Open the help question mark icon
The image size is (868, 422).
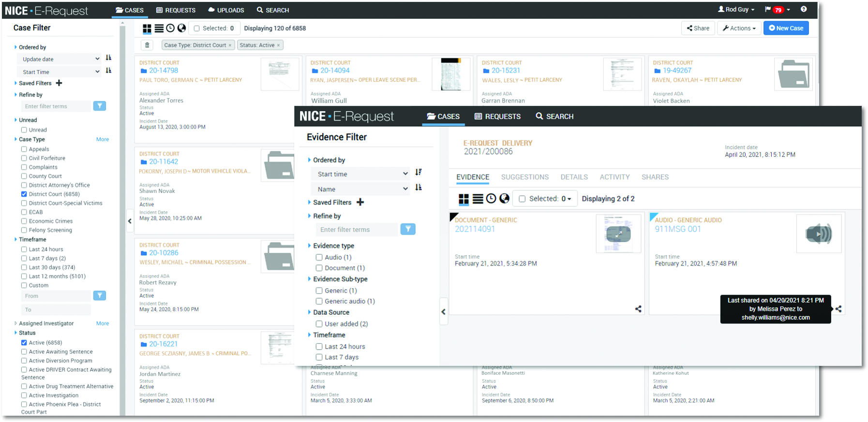(x=804, y=9)
